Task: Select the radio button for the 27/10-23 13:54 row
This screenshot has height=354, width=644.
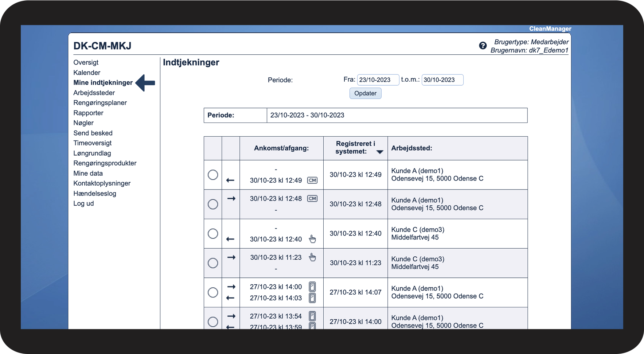Action: [x=213, y=322]
